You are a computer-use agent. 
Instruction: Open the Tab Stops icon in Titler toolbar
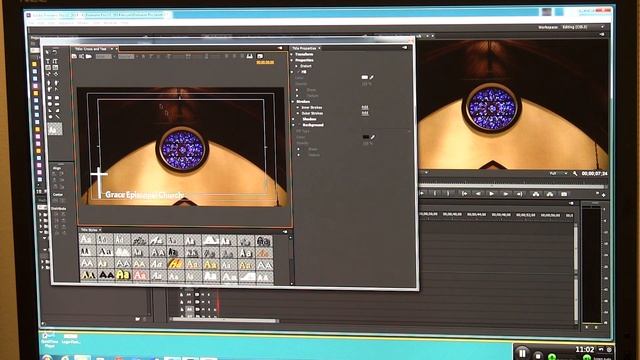(249, 56)
